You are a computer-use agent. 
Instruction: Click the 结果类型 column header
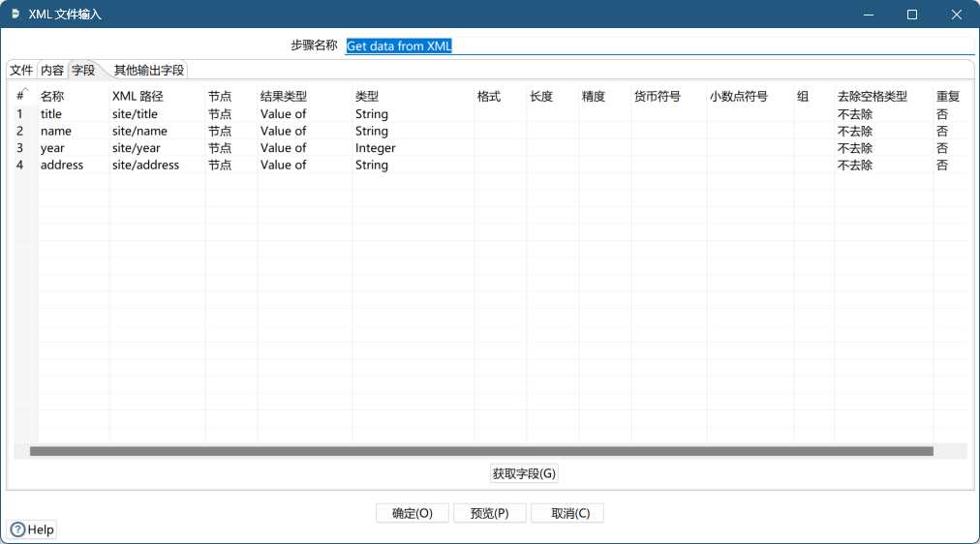(x=304, y=96)
